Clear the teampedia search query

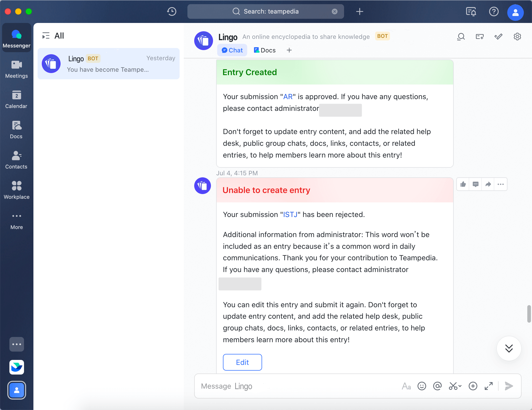pos(335,11)
